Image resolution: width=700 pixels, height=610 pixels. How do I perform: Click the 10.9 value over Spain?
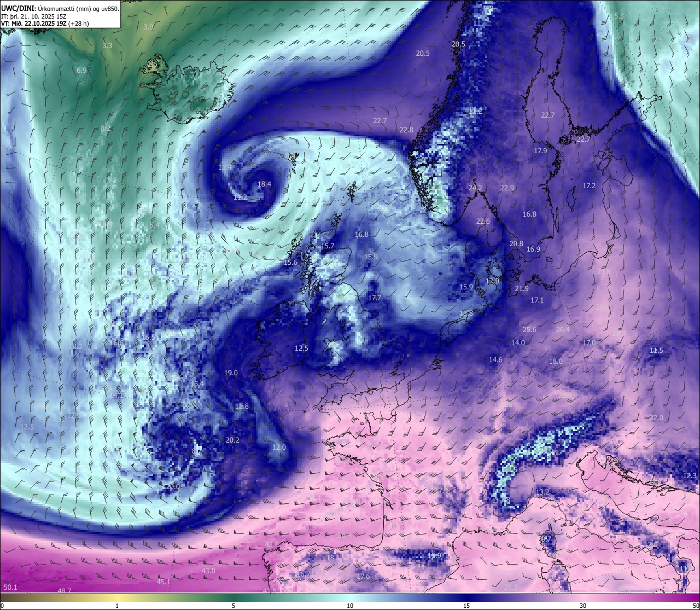coord(434,556)
